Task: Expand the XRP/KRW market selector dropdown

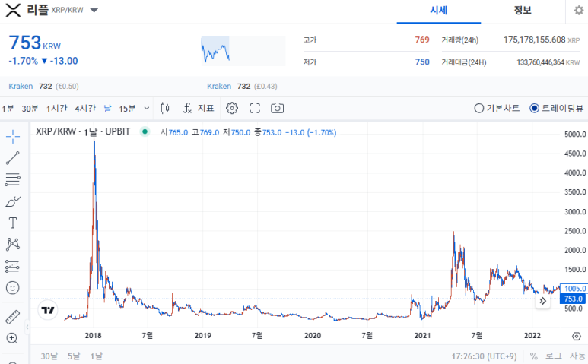Action: (94, 10)
